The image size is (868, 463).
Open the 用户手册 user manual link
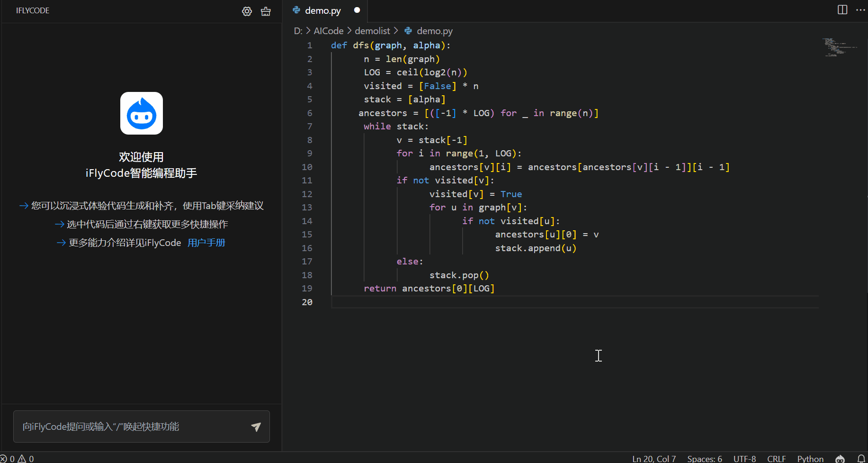206,243
